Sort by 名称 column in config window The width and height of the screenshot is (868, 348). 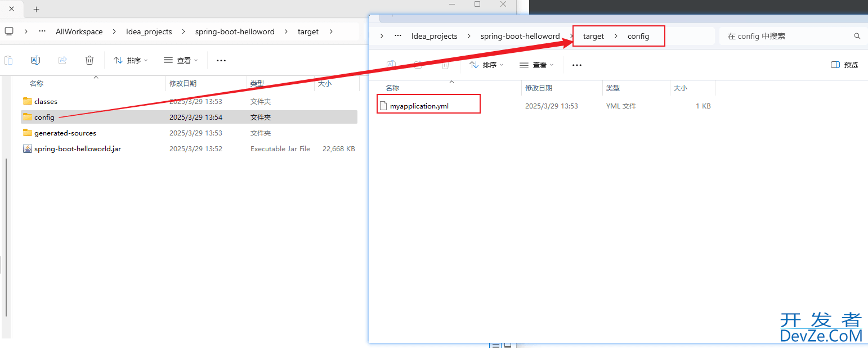[392, 88]
